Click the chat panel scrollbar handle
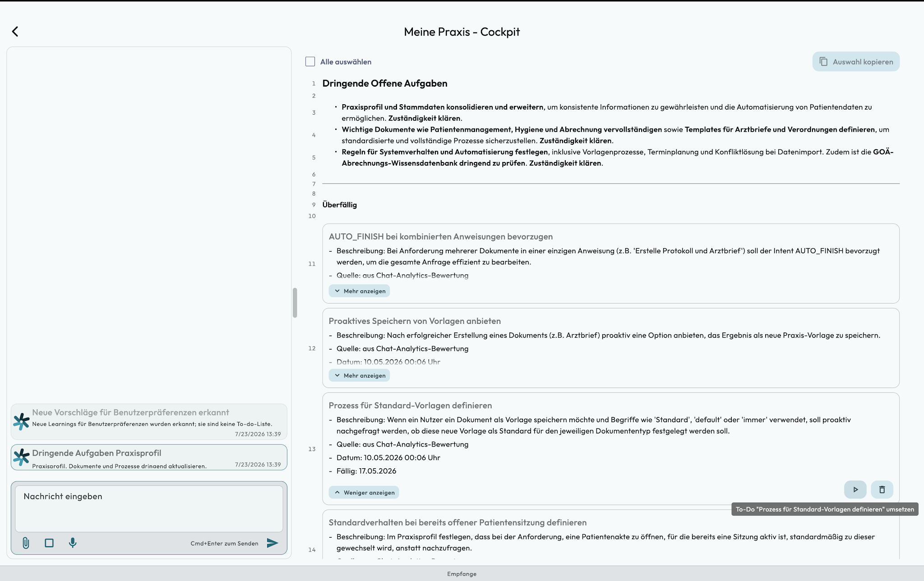Screen dimensions: 924x581 (295, 303)
